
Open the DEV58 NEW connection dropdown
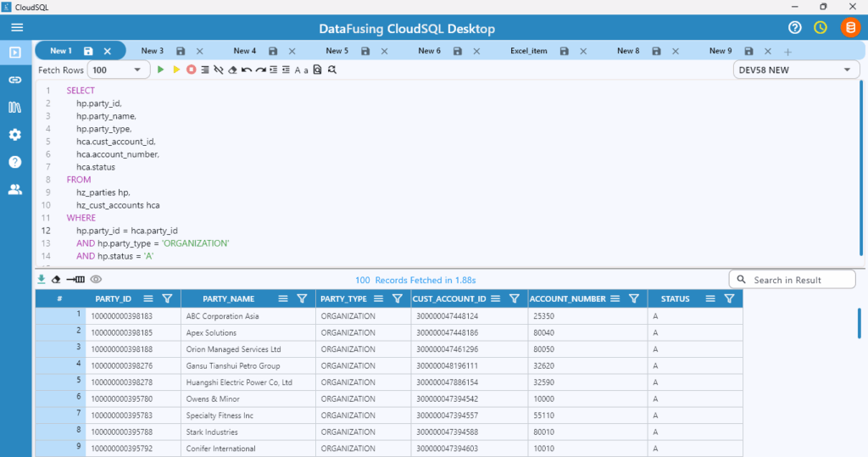[796, 70]
